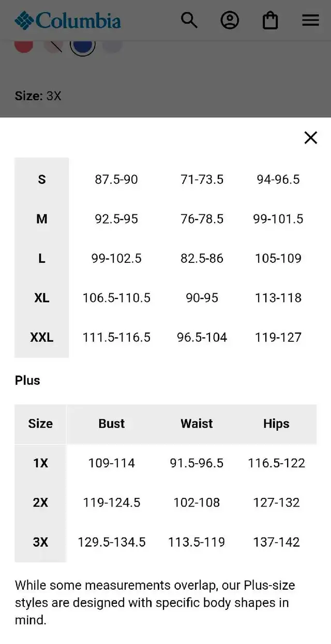Click the Waist column header
The width and height of the screenshot is (331, 644).
tap(197, 423)
